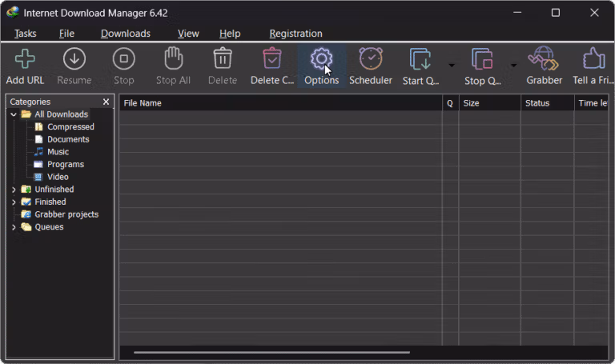The height and width of the screenshot is (364, 615).
Task: Select the "Video" tree label
Action: coord(58,177)
